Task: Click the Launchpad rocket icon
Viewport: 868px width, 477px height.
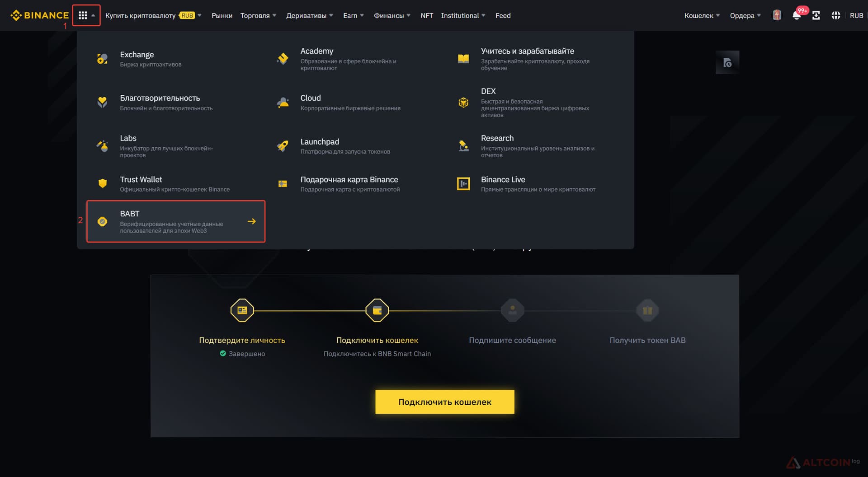Action: coord(283,146)
